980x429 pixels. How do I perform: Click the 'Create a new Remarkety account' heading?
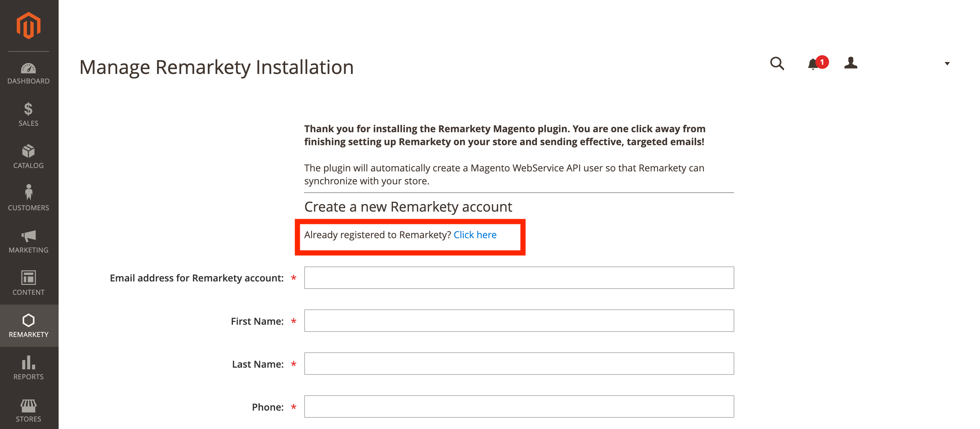[x=408, y=207]
